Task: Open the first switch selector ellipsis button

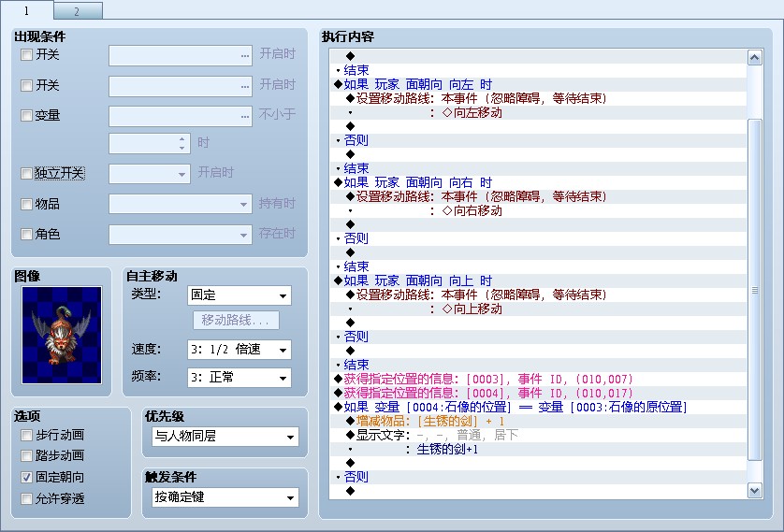Action: (x=244, y=55)
